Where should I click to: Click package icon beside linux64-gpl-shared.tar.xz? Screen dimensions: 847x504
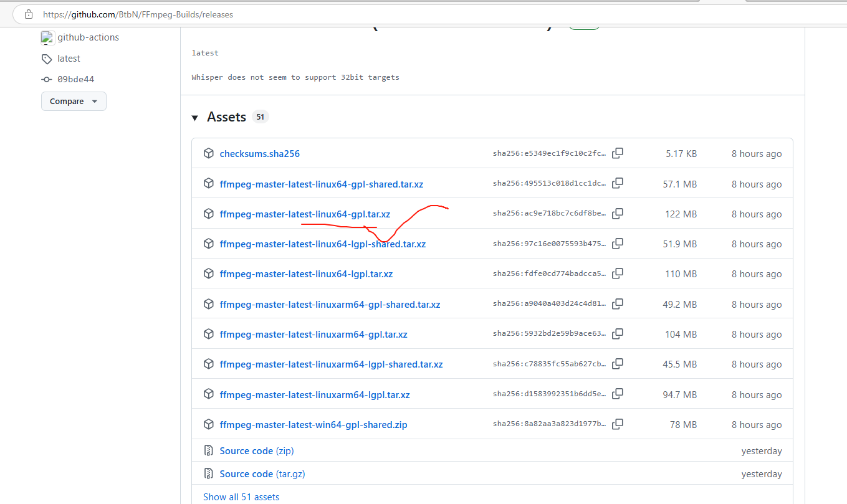click(209, 184)
